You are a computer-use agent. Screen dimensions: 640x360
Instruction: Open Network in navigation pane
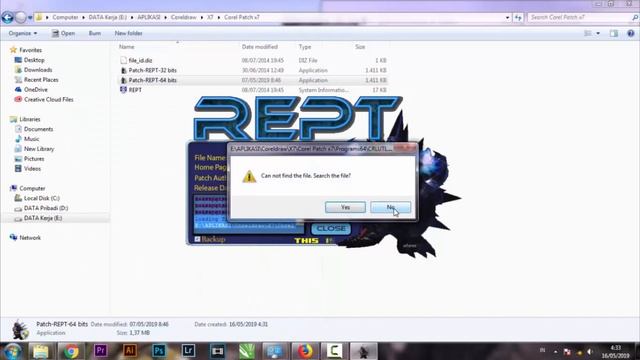click(x=30, y=238)
